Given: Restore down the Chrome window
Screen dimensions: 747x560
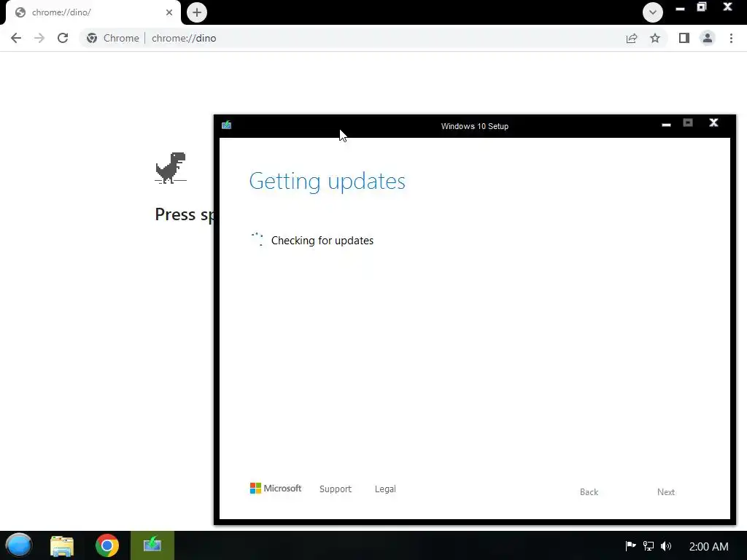Looking at the screenshot, I should (x=702, y=7).
